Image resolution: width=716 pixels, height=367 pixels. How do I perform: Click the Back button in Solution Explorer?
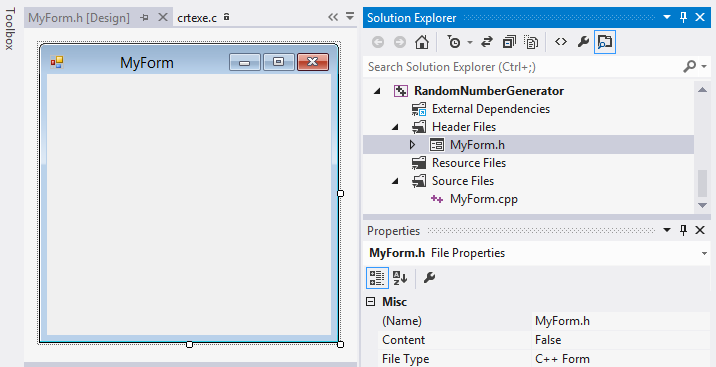[378, 42]
